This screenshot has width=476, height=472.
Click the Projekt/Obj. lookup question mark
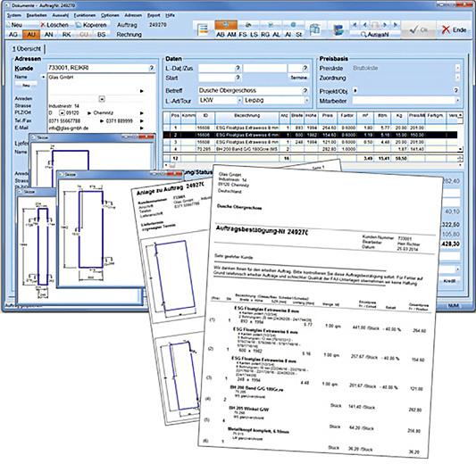(455, 90)
